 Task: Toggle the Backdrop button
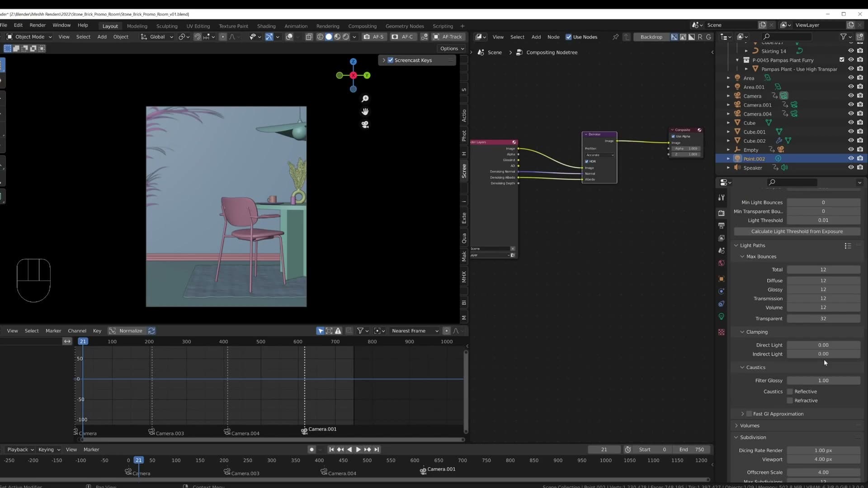[x=651, y=37]
